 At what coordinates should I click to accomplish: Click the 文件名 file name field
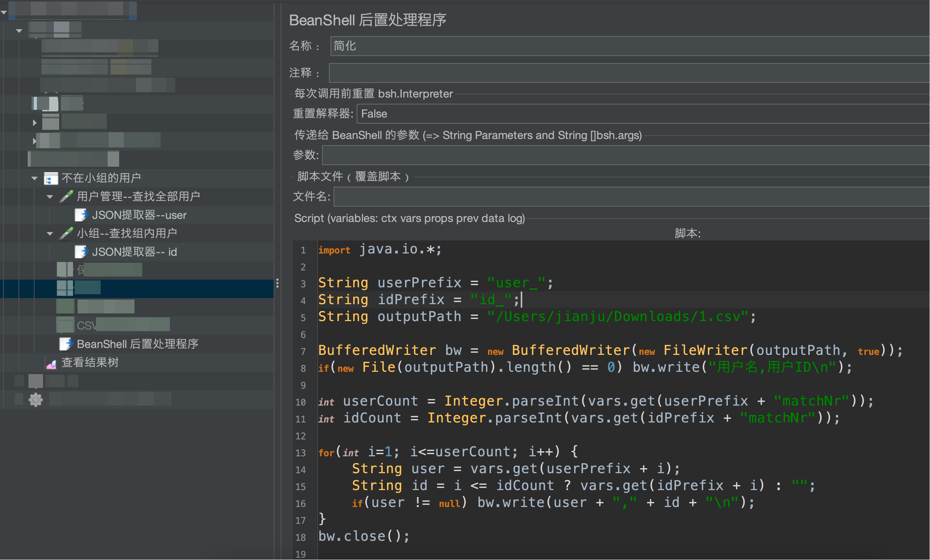coord(631,197)
